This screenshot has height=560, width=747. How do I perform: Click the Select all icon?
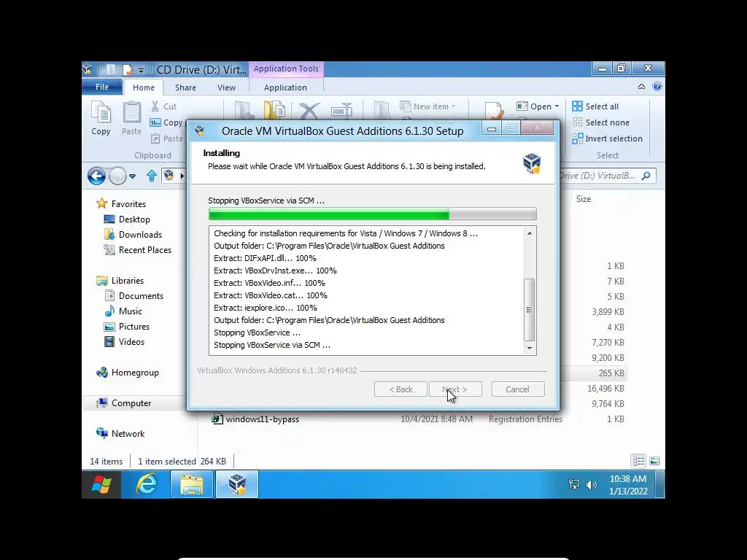(578, 106)
